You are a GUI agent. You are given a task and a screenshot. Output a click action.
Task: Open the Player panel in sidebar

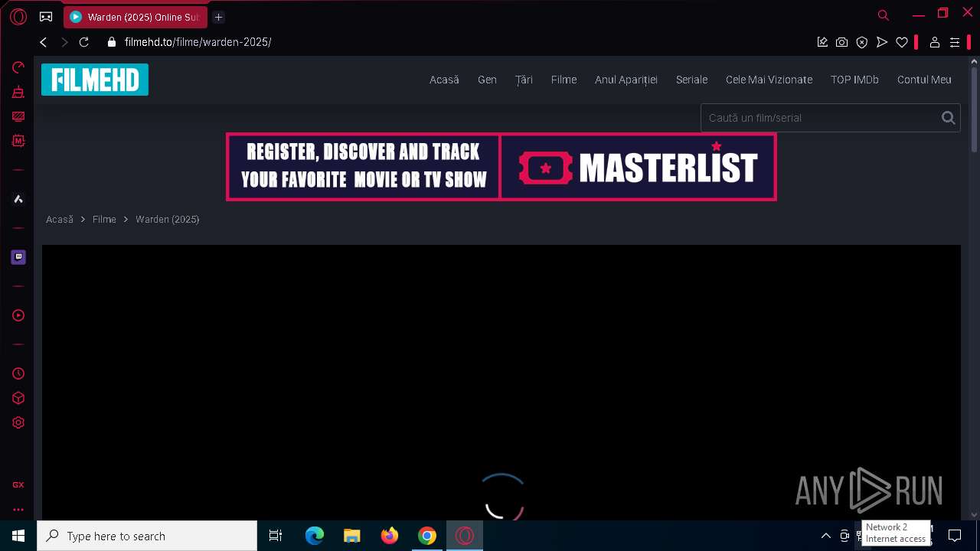[18, 315]
